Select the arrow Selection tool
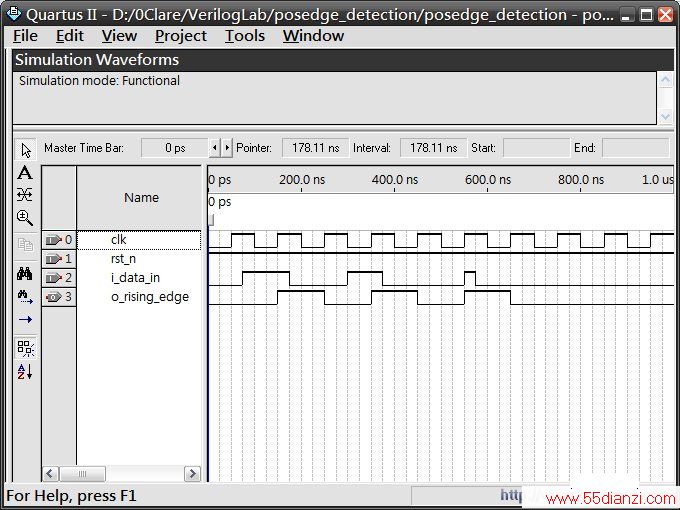Viewport: 680px width, 510px height. click(26, 150)
